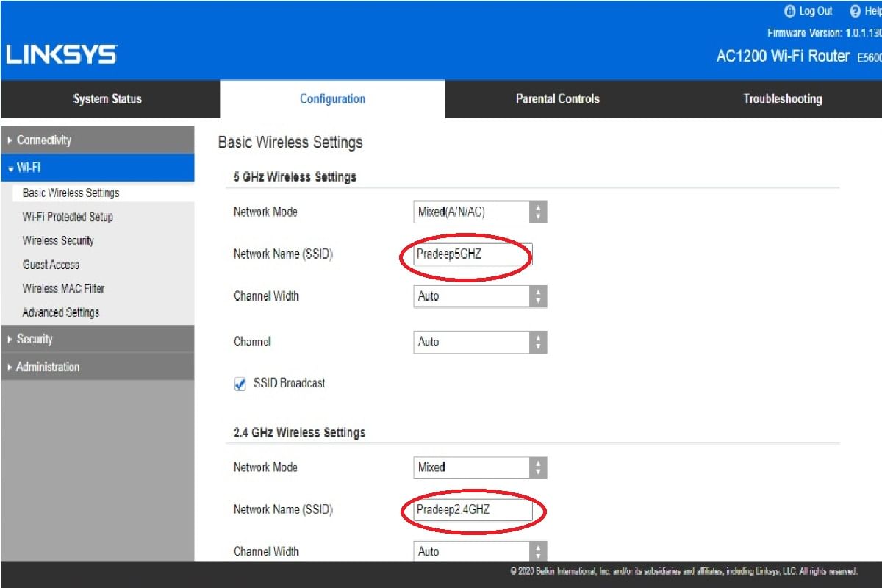Open the Troubleshooting tab
Image resolution: width=882 pixels, height=588 pixels.
tap(782, 98)
